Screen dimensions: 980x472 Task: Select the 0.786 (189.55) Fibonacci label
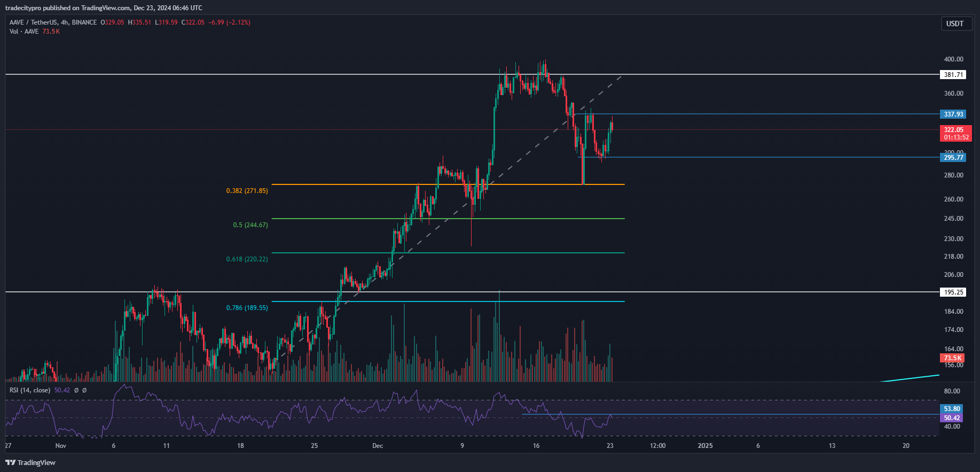point(247,308)
